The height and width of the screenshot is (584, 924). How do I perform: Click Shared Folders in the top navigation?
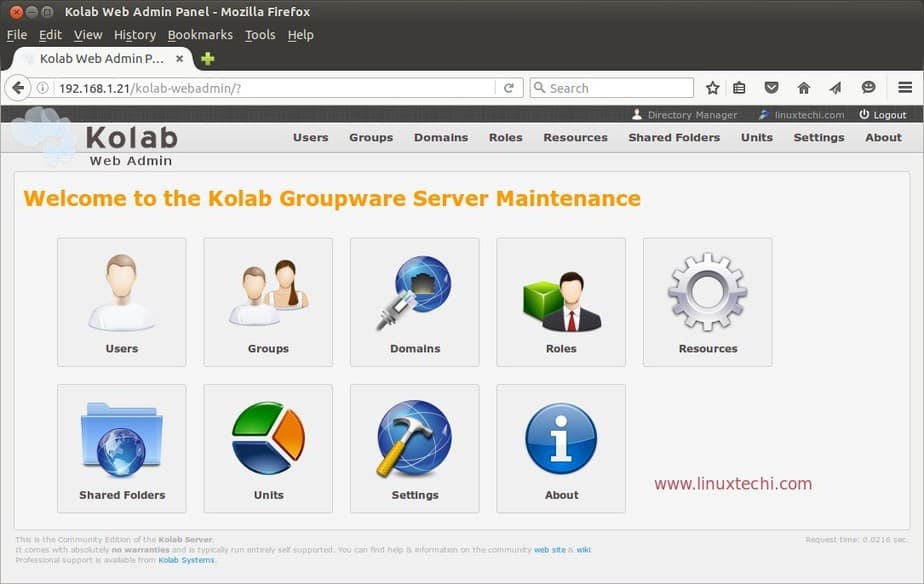point(674,137)
